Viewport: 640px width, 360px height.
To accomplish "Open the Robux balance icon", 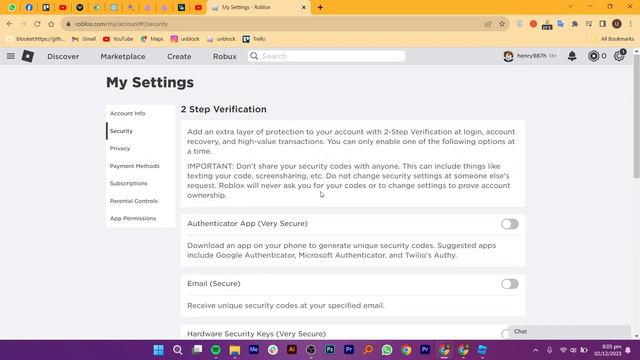I will (x=593, y=56).
